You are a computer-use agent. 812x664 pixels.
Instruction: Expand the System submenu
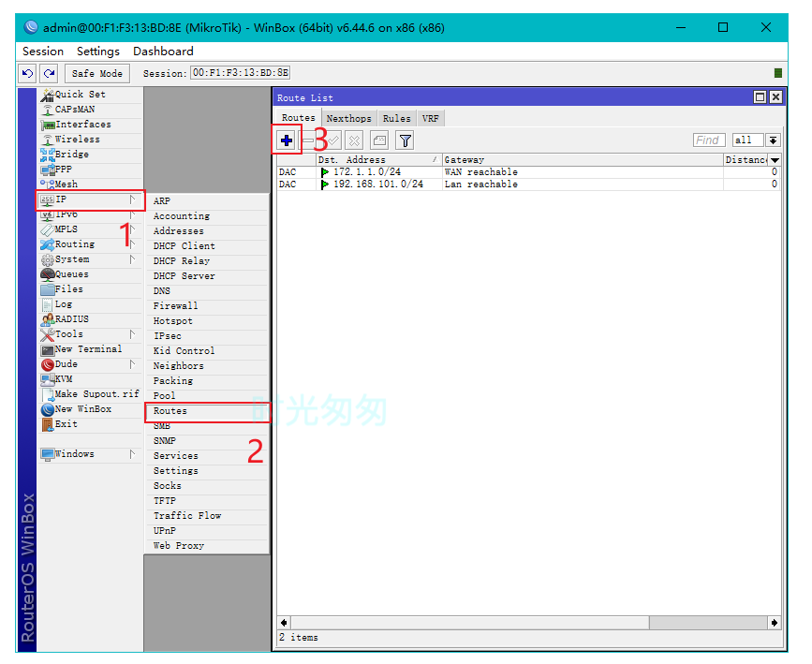(x=90, y=259)
